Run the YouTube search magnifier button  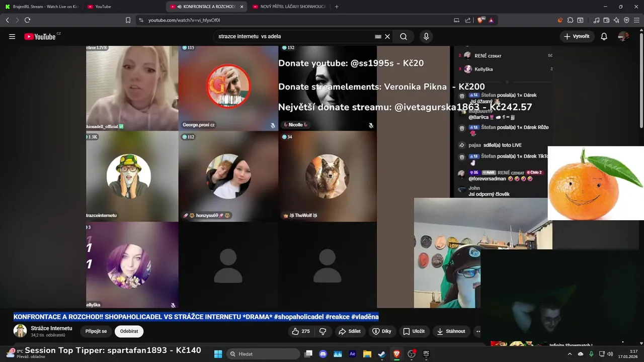404,37
